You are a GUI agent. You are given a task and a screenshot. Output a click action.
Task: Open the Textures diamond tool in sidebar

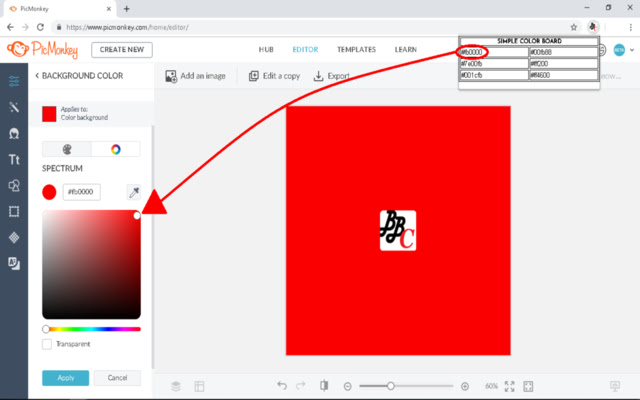click(x=14, y=238)
